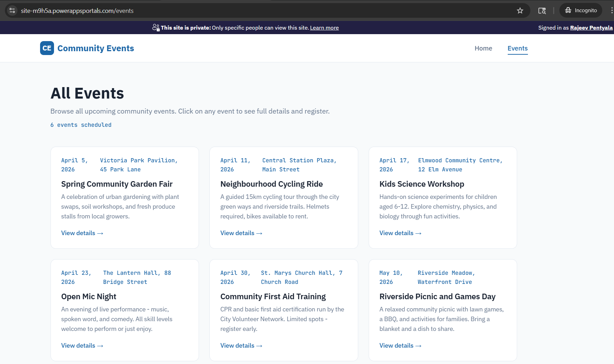Open the Community Events site title
The image size is (614, 364).
point(95,48)
